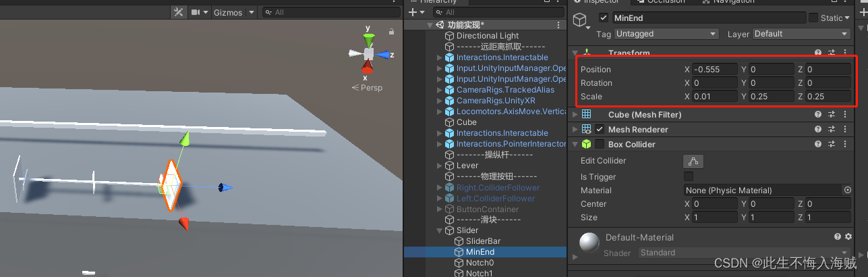Open the Physic Material object picker
868x277 pixels.
point(848,191)
